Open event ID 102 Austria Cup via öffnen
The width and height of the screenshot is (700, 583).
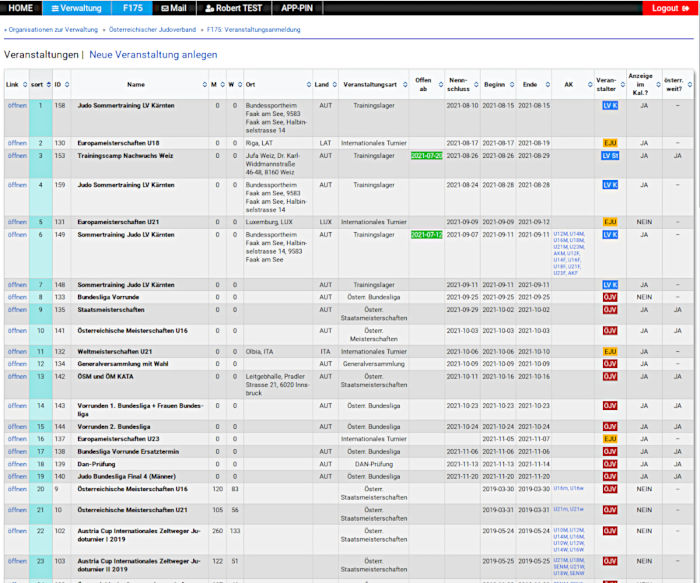point(17,531)
